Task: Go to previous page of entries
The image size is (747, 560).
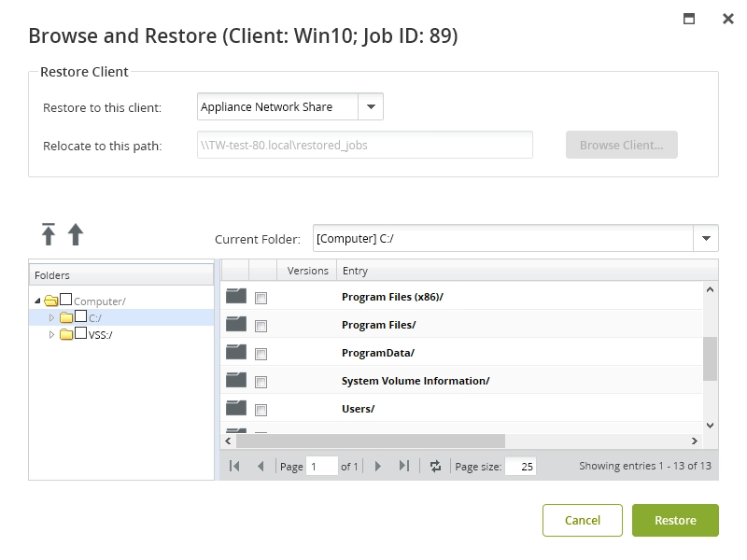Action: click(x=261, y=466)
